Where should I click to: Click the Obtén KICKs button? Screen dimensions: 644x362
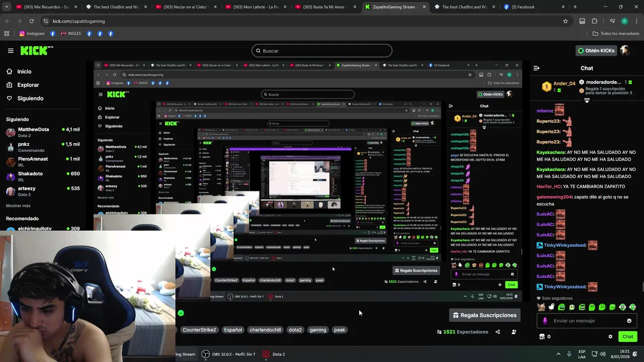(x=596, y=50)
